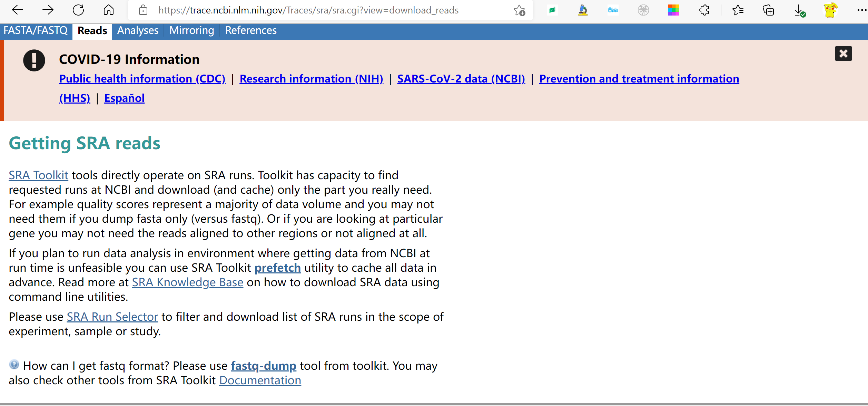868x406 pixels.
Task: Go to browser home page icon
Action: coord(108,10)
